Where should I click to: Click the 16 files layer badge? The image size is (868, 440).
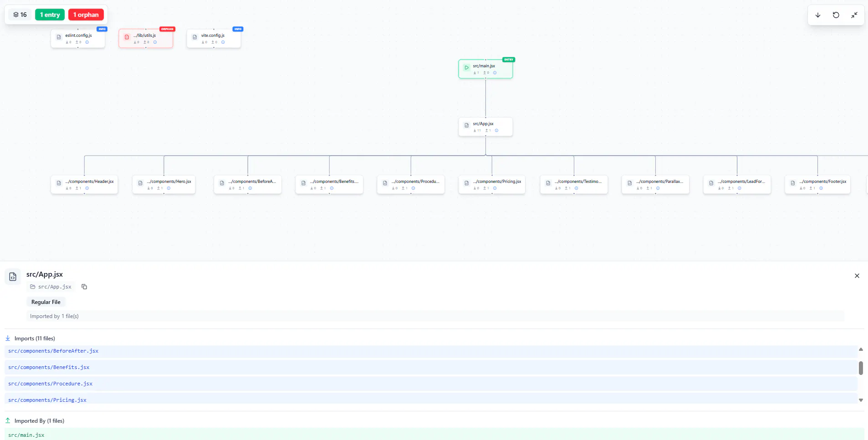pyautogui.click(x=20, y=15)
